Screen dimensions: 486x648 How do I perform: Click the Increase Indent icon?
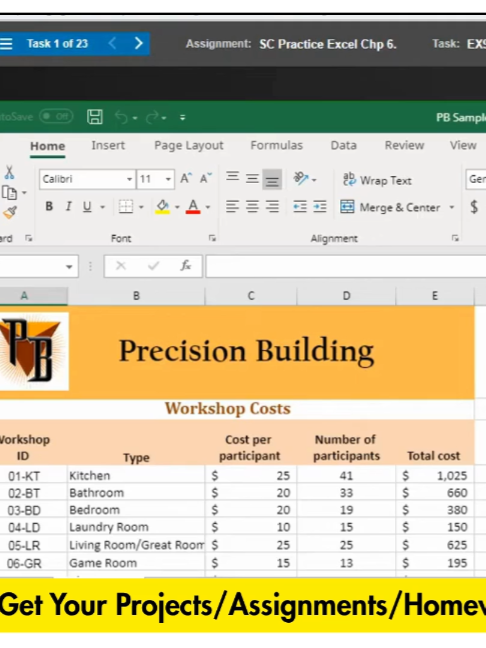[x=319, y=206]
